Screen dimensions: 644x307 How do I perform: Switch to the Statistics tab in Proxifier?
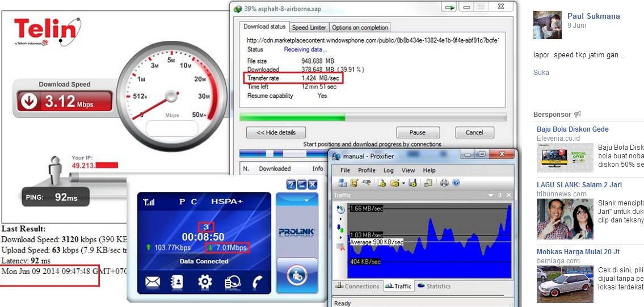coord(434,286)
